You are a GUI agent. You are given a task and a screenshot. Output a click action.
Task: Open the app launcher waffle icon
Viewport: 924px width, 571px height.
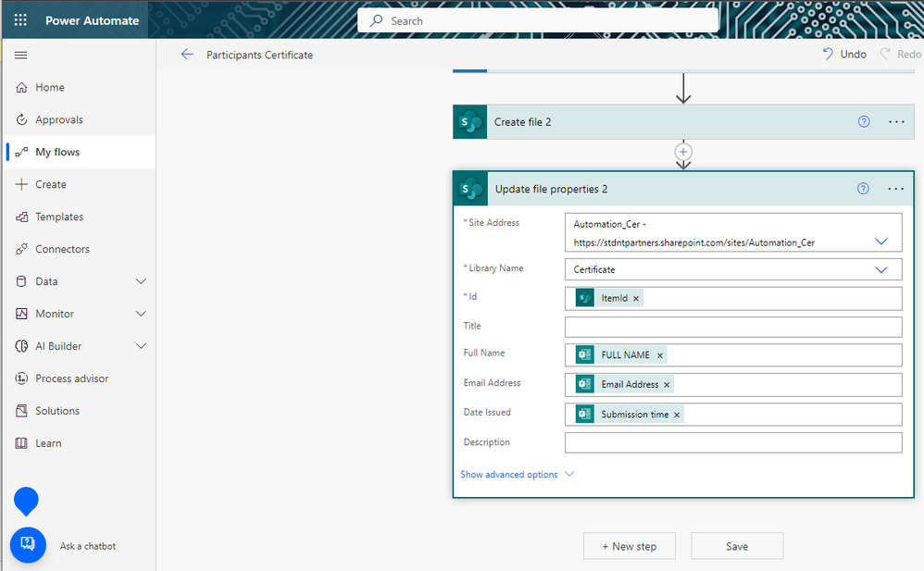(20, 20)
